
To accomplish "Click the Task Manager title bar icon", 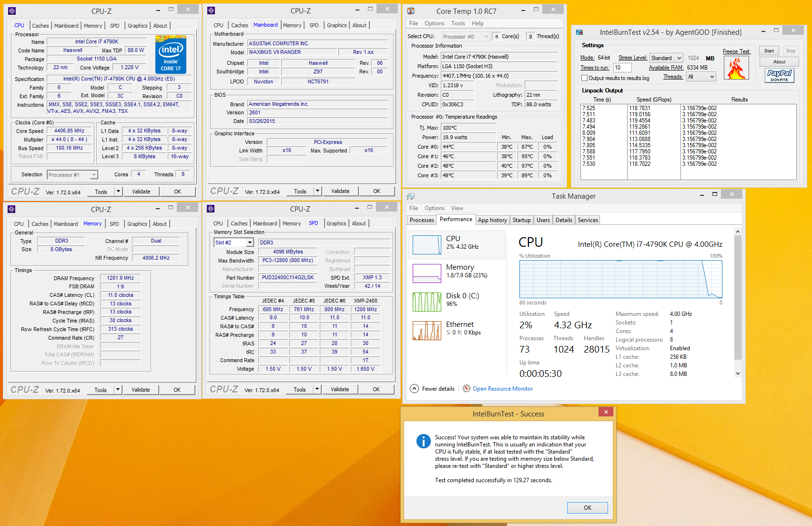I will pos(411,196).
